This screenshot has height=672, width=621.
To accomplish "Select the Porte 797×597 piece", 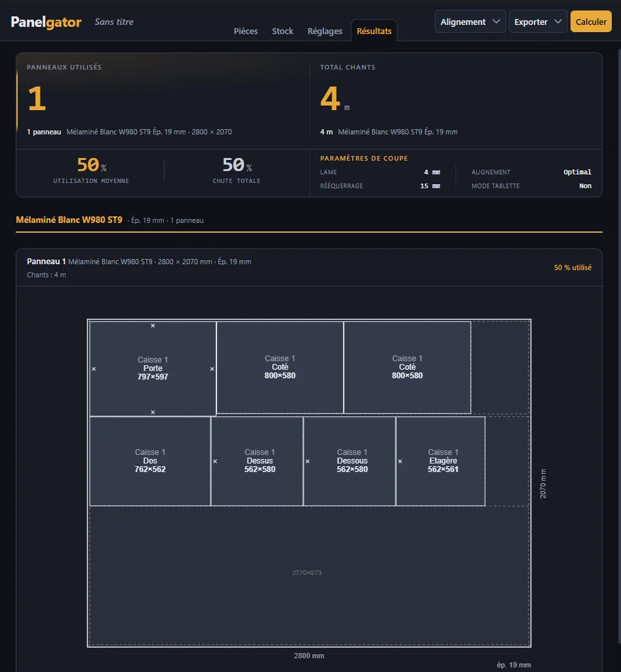I will click(x=153, y=368).
